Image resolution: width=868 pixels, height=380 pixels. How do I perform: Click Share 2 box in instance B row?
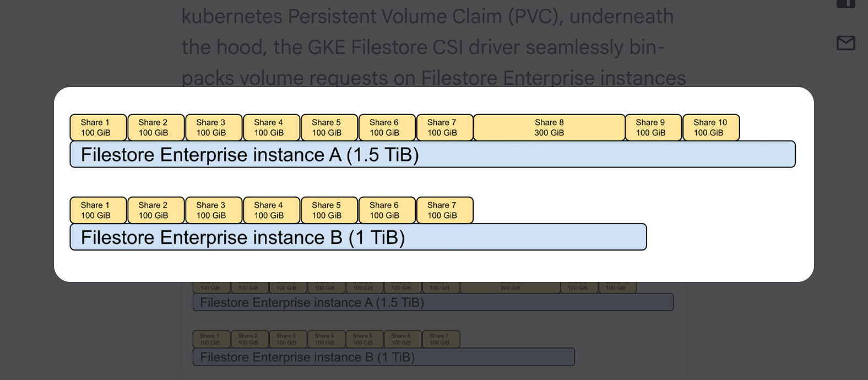(156, 210)
